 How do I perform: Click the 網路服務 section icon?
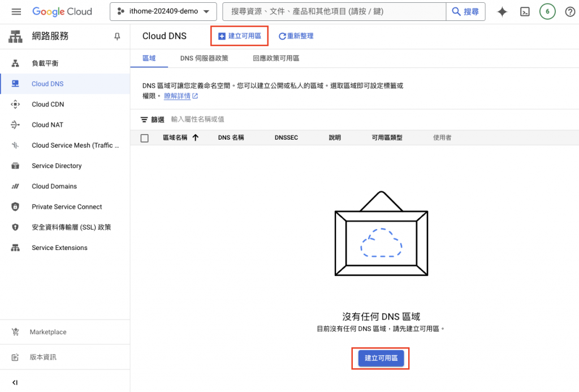15,36
